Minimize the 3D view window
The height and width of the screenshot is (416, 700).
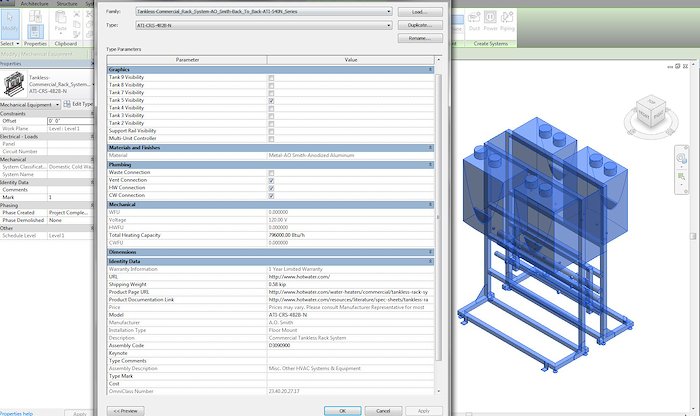[x=670, y=67]
